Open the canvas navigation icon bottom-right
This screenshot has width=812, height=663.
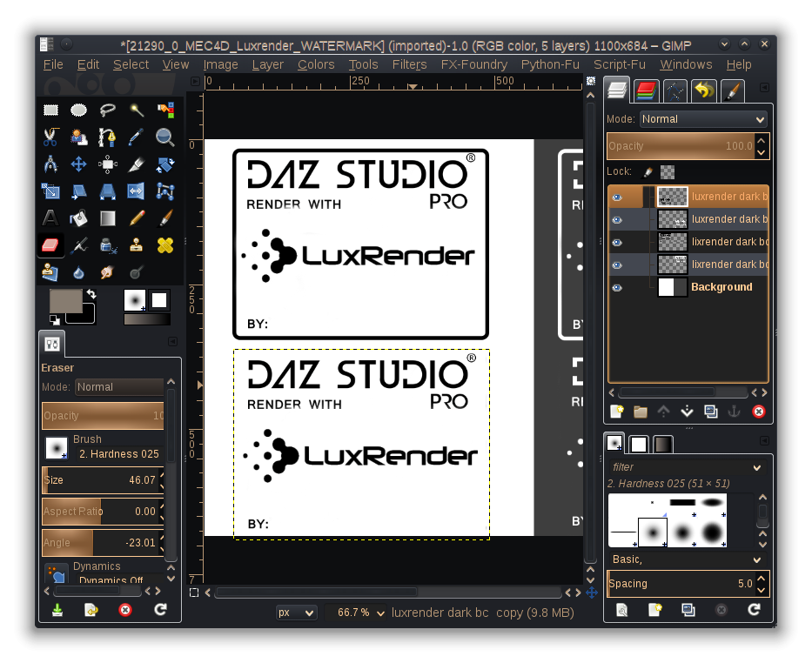[592, 593]
